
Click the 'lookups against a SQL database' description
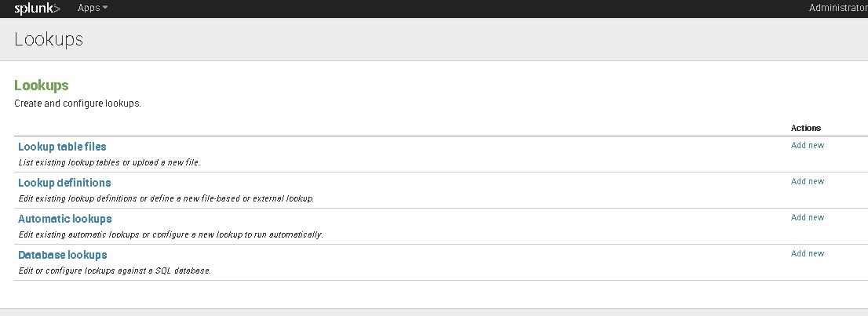click(x=115, y=271)
